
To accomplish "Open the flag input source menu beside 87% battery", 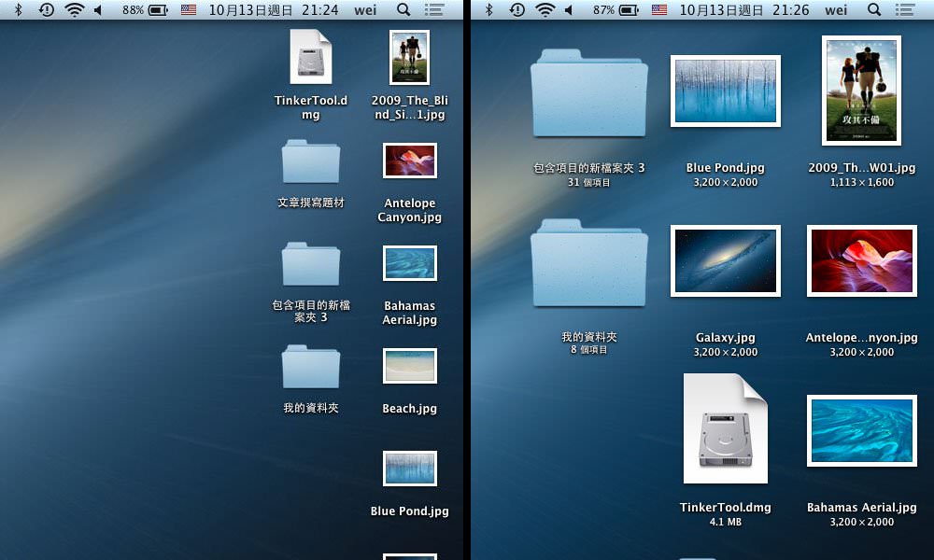I will 659,9.
